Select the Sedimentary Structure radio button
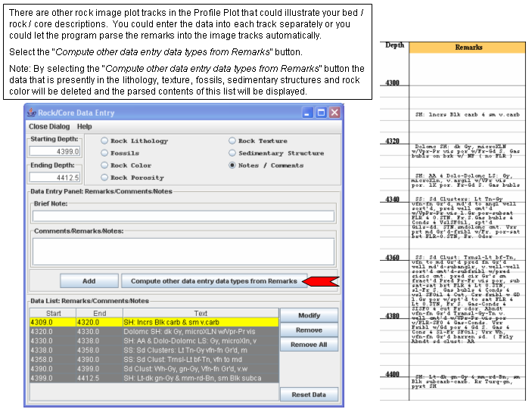The width and height of the screenshot is (532, 409). tap(232, 153)
